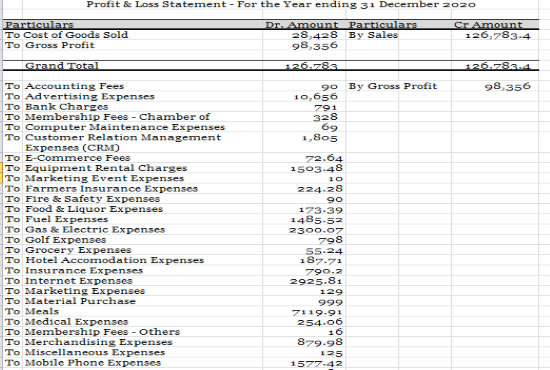Click the 55.24 grocery amount
Image resolution: width=550 pixels, height=370 pixels.
tap(324, 251)
